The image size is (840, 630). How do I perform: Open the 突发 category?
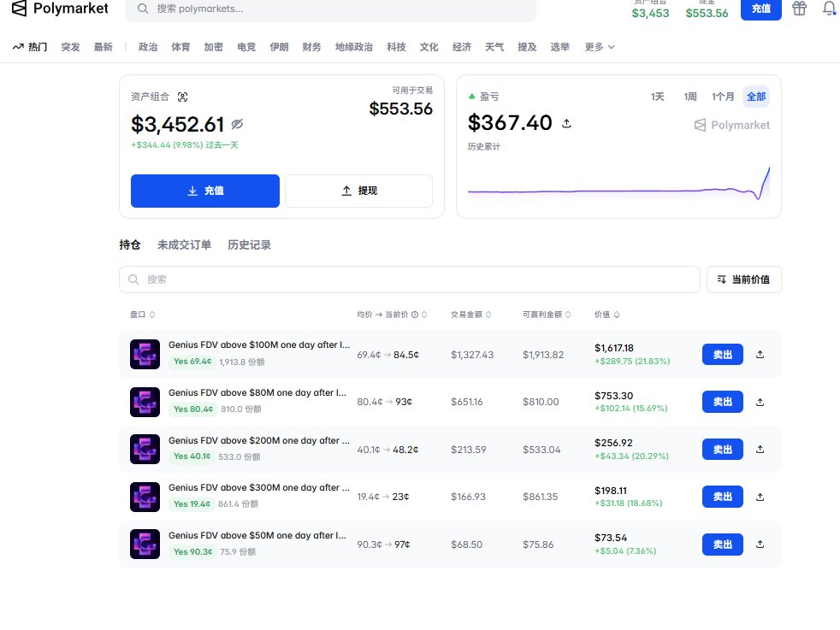[x=70, y=47]
